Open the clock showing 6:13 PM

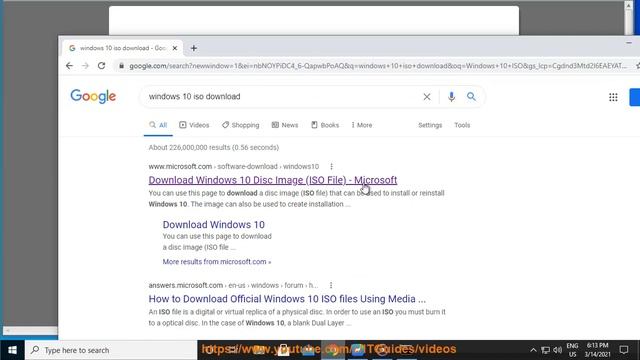click(x=597, y=350)
